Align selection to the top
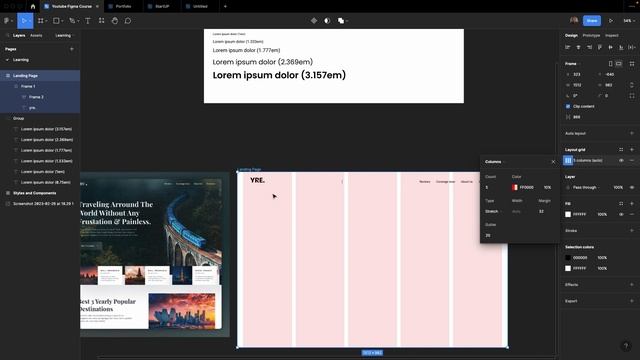 600,47
